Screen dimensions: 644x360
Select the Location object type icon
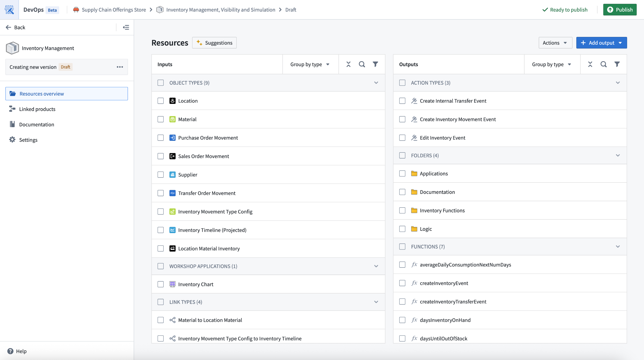(172, 101)
